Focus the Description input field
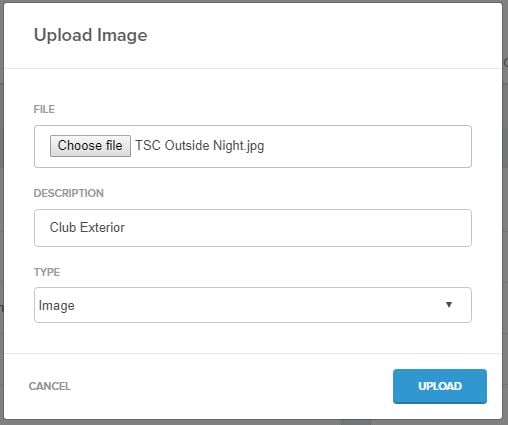The image size is (508, 425). point(253,228)
